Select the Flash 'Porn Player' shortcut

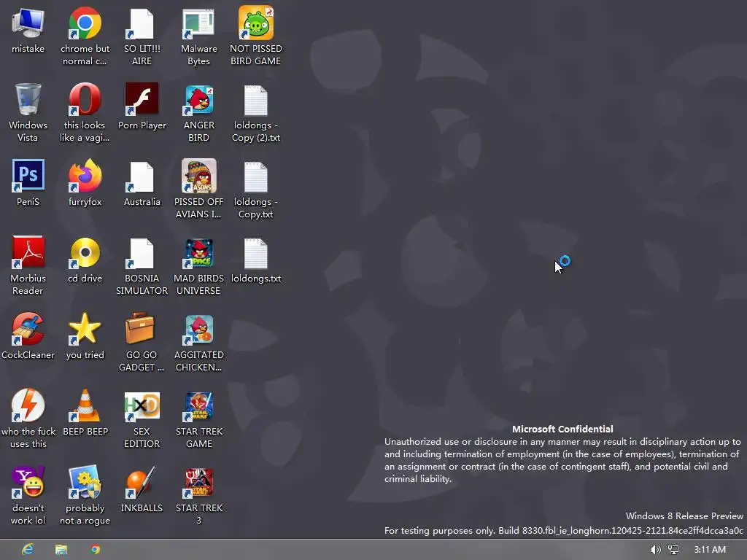142,99
